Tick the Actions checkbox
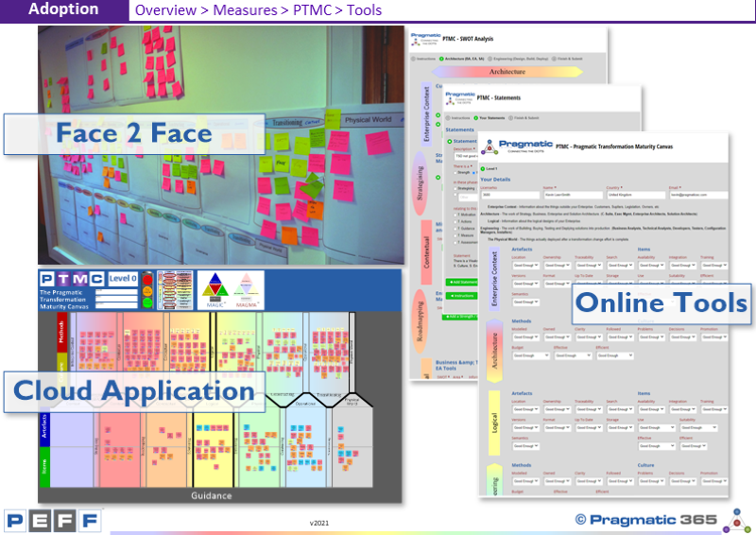Image resolution: width=756 pixels, height=535 pixels. click(x=455, y=221)
